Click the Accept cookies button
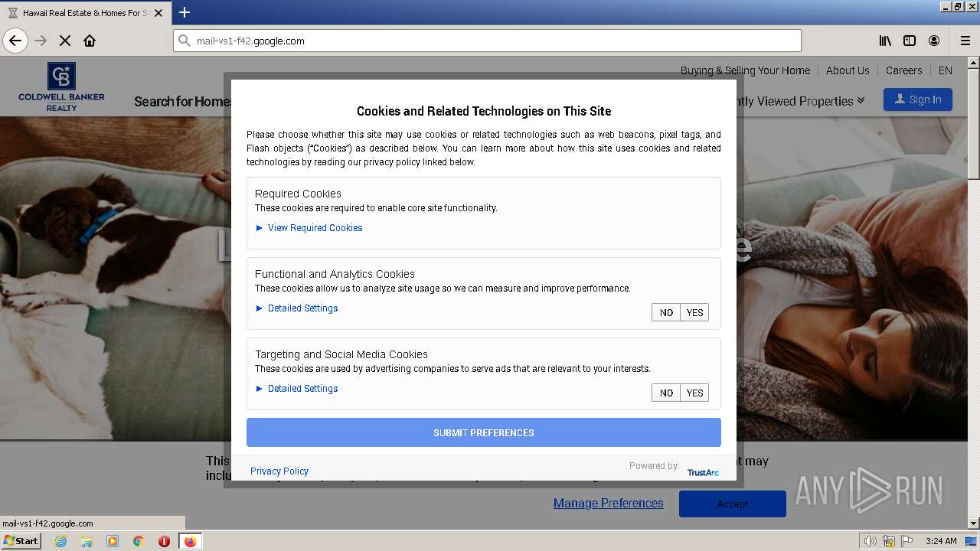The height and width of the screenshot is (551, 980). [733, 504]
